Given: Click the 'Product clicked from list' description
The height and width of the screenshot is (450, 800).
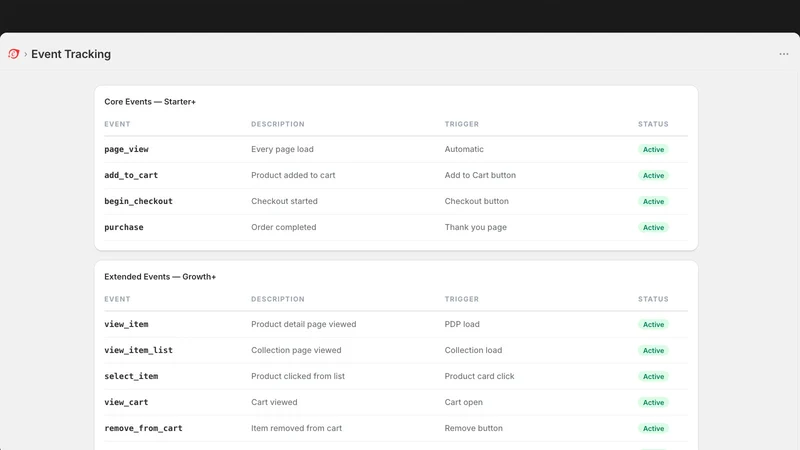Looking at the screenshot, I should pos(298,376).
